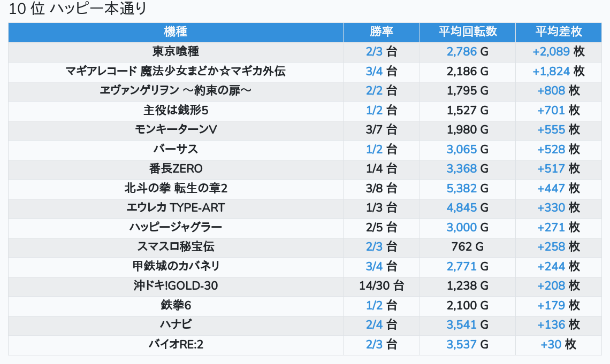Select the 平均差枚 column header
The height and width of the screenshot is (364, 610).
coord(558,32)
